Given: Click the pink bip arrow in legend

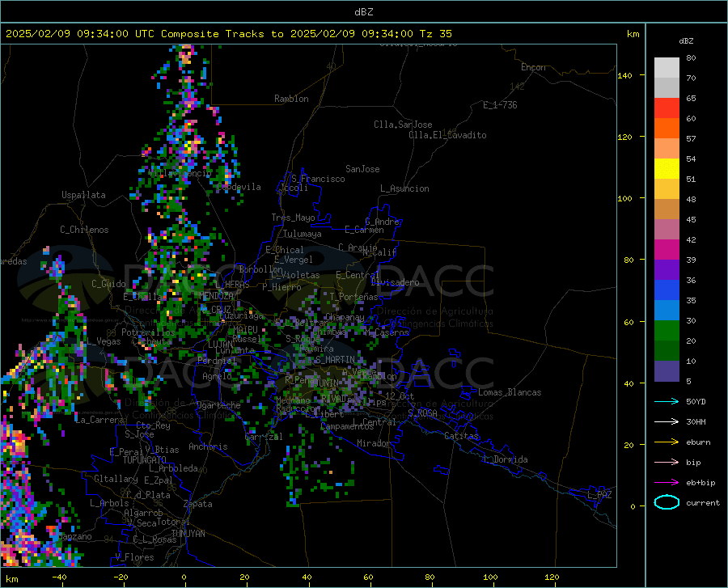Looking at the screenshot, I should point(667,463).
